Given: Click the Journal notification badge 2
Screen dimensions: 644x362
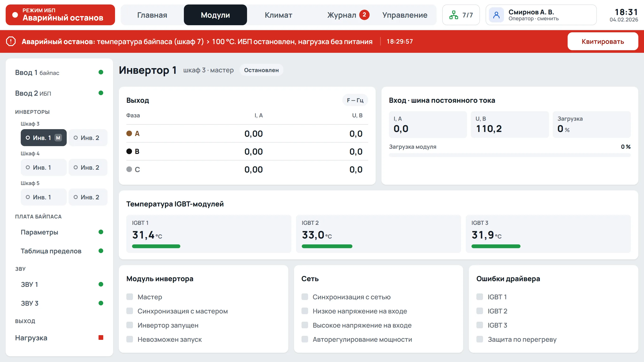Looking at the screenshot, I should (364, 15).
